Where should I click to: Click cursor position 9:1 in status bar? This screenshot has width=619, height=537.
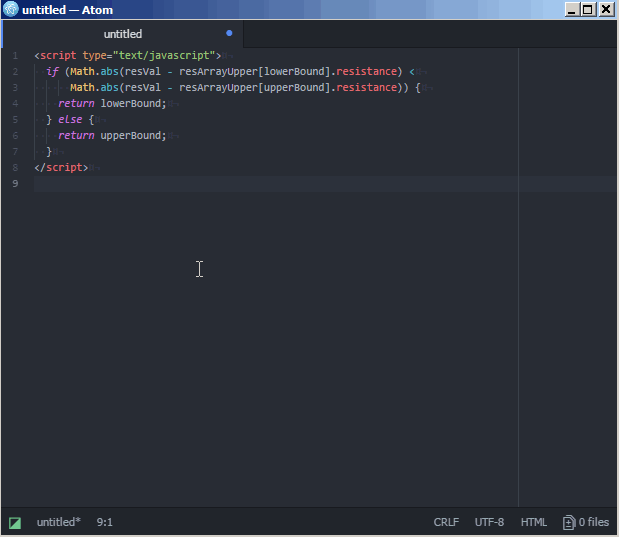pyautogui.click(x=105, y=522)
